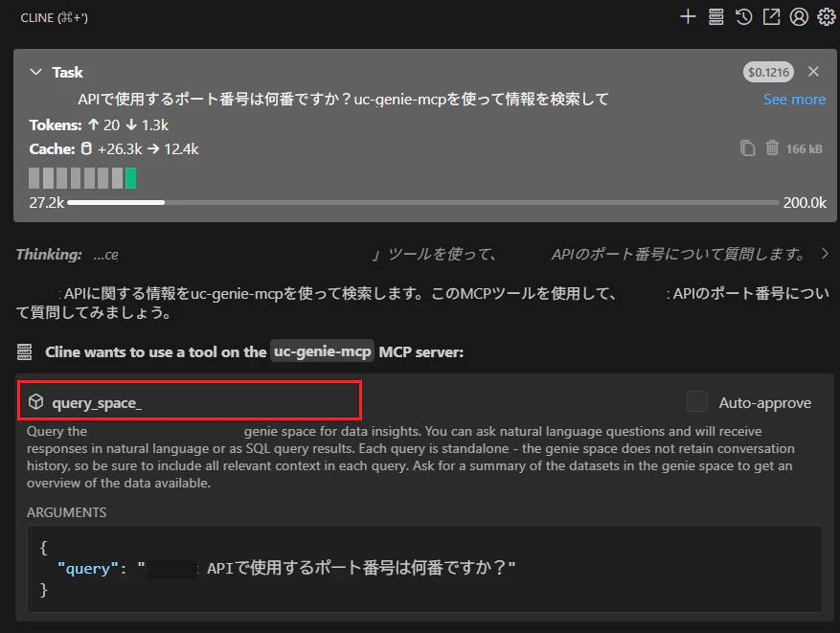Click the cube icon beside query_space_

[38, 402]
